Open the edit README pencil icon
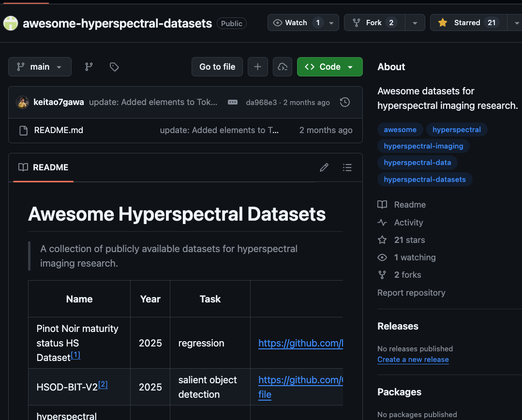 coord(324,167)
